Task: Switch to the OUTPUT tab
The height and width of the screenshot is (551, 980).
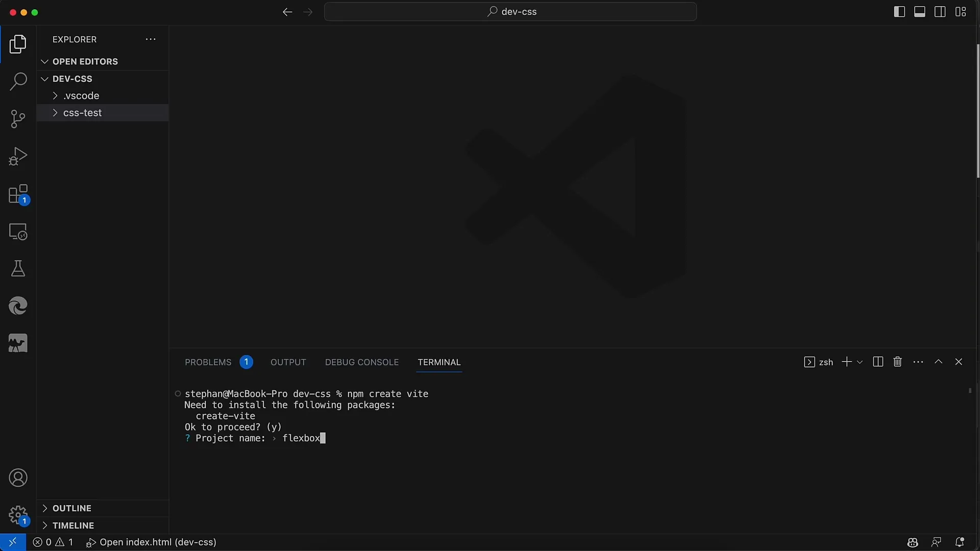Action: pyautogui.click(x=288, y=362)
